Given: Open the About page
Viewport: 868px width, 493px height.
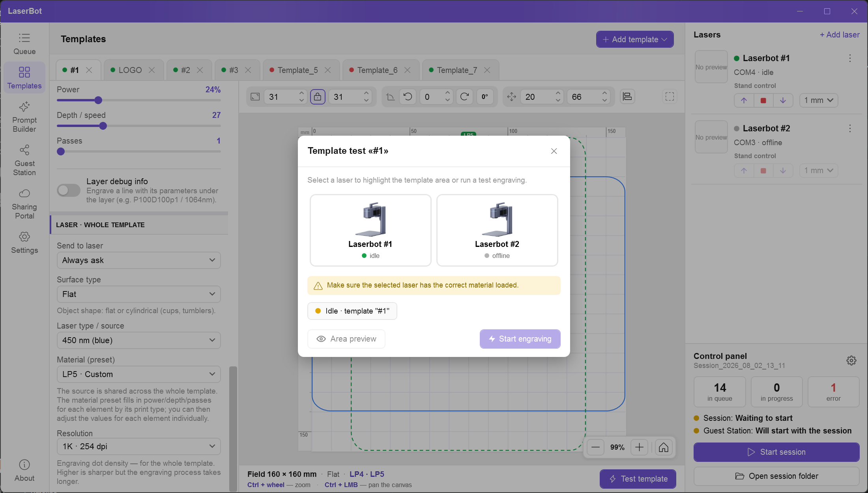Looking at the screenshot, I should (24, 471).
